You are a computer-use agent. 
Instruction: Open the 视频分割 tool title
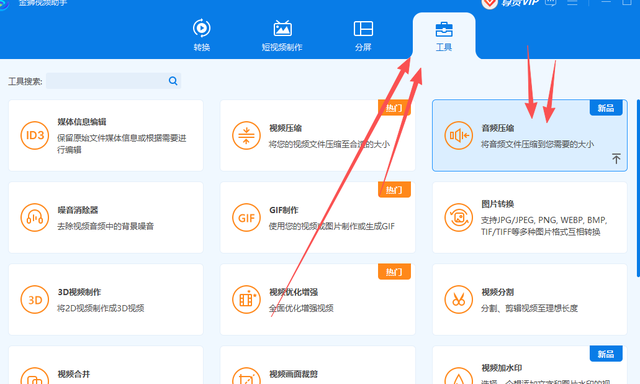tap(498, 292)
